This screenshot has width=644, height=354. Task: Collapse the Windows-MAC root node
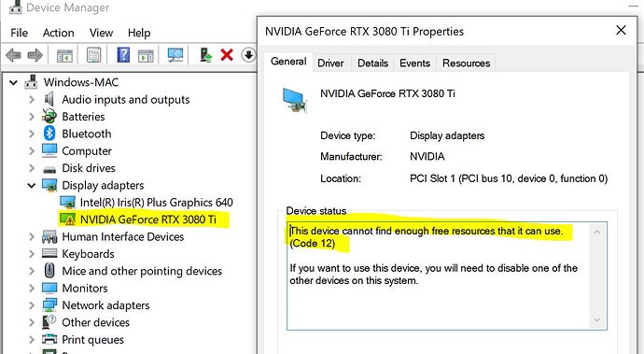coord(14,82)
